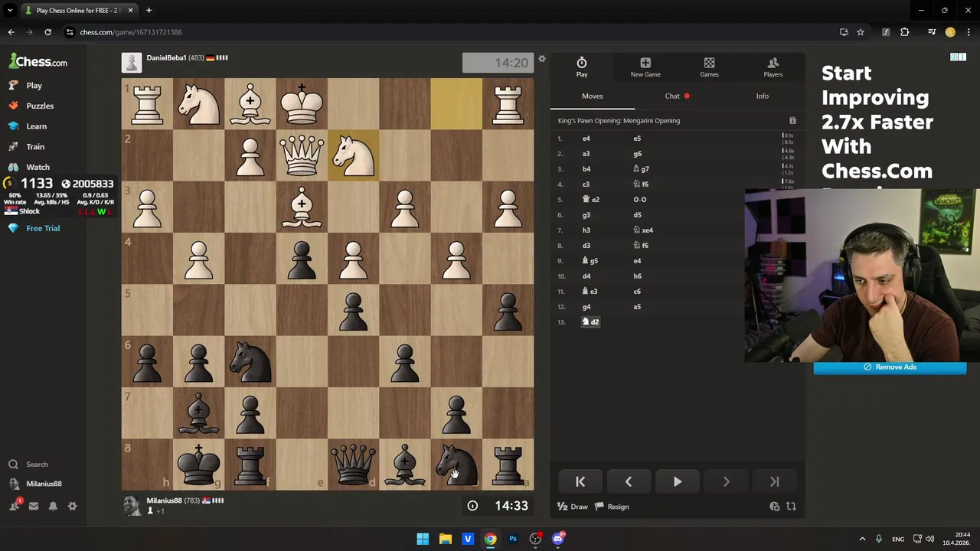Viewport: 980px width, 551px height.
Task: Select the Players tab
Action: pyautogui.click(x=773, y=67)
